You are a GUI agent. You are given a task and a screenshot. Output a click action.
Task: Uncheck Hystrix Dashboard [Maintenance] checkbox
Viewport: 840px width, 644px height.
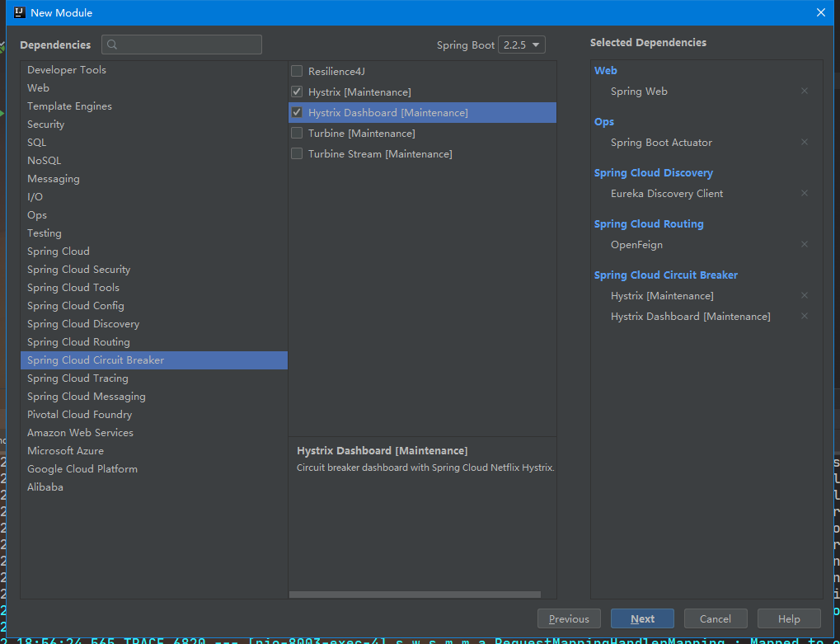[297, 112]
